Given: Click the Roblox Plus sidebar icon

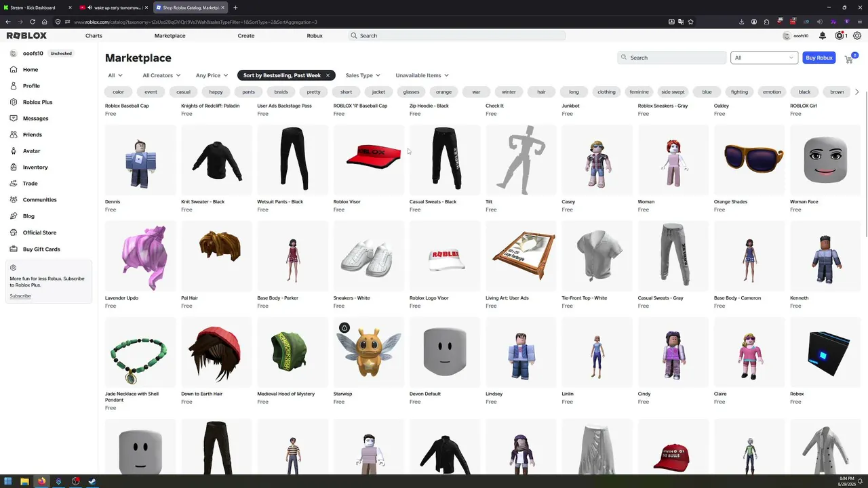Looking at the screenshot, I should [x=13, y=102].
